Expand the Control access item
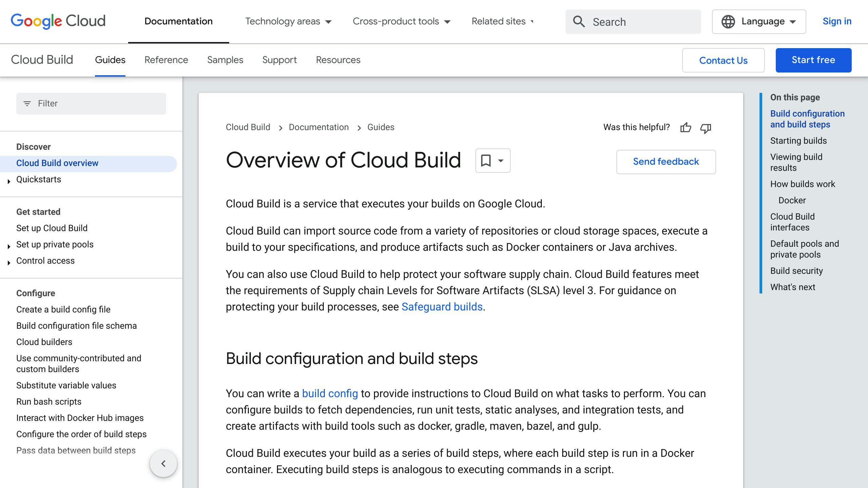868x488 pixels. click(x=9, y=263)
